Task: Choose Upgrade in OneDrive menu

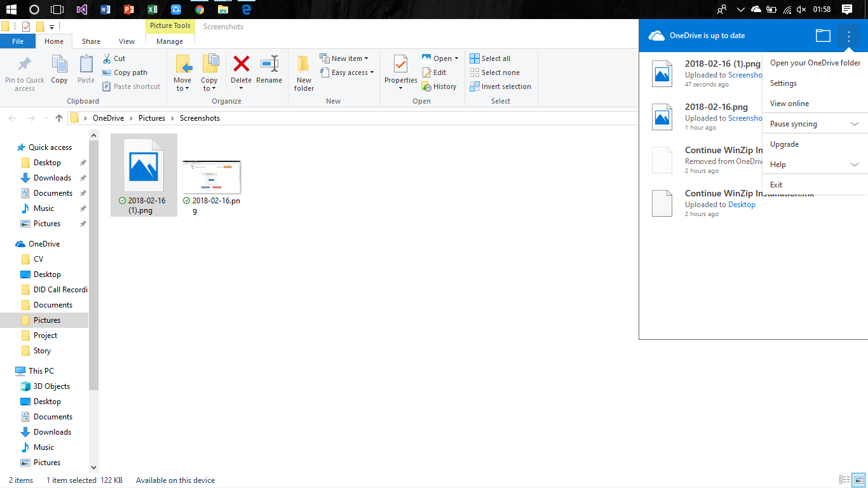Action: [x=815, y=144]
